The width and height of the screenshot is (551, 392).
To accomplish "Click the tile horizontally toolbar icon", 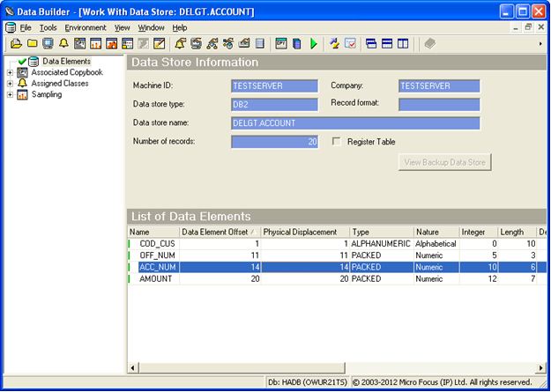I will click(387, 43).
